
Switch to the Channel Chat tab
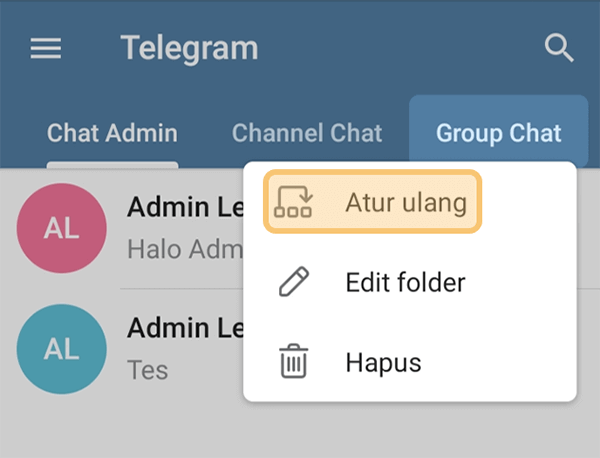click(x=307, y=133)
